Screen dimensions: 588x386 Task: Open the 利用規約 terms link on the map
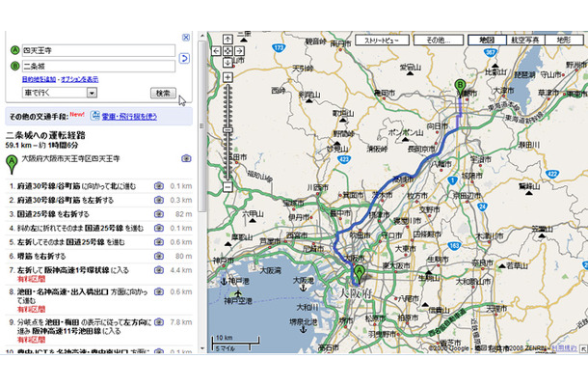[x=565, y=348]
